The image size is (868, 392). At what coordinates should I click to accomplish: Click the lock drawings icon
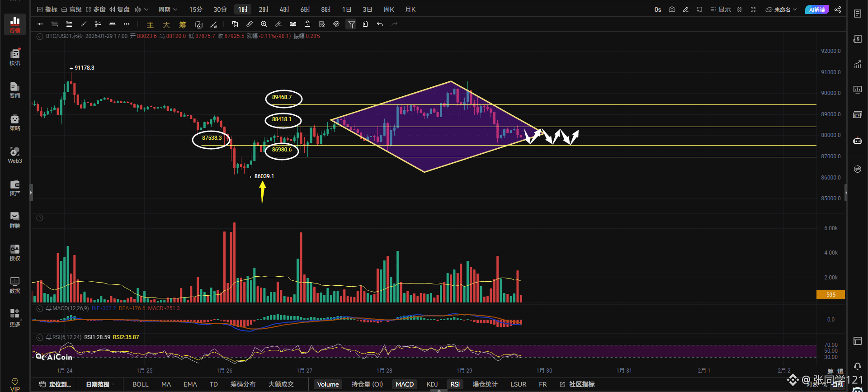307,24
